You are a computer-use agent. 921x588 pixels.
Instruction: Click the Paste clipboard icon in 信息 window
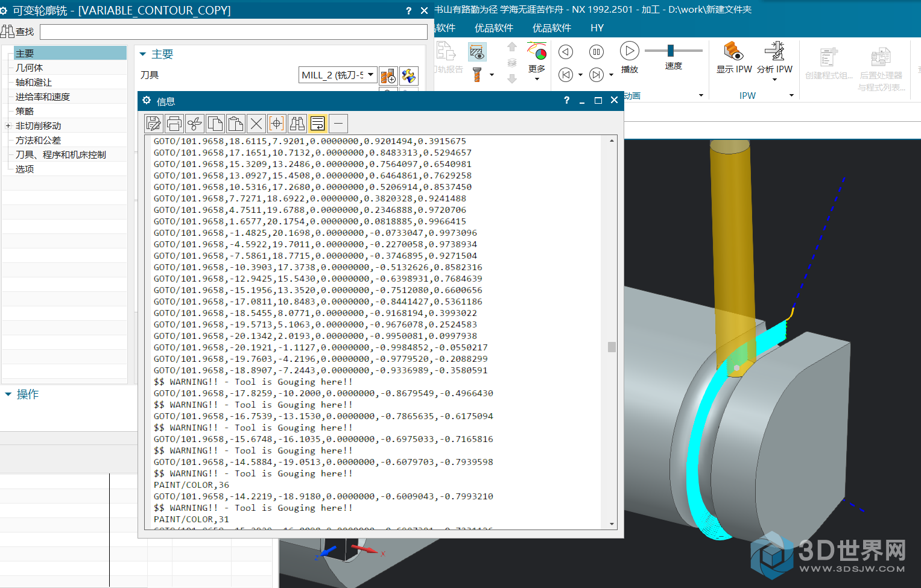236,124
